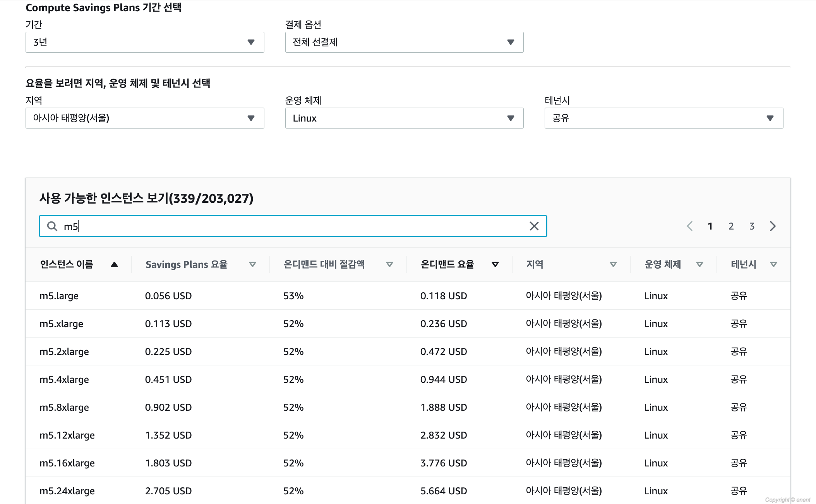
Task: Sort by 온디맨드 요율 arrow
Action: [x=495, y=264]
